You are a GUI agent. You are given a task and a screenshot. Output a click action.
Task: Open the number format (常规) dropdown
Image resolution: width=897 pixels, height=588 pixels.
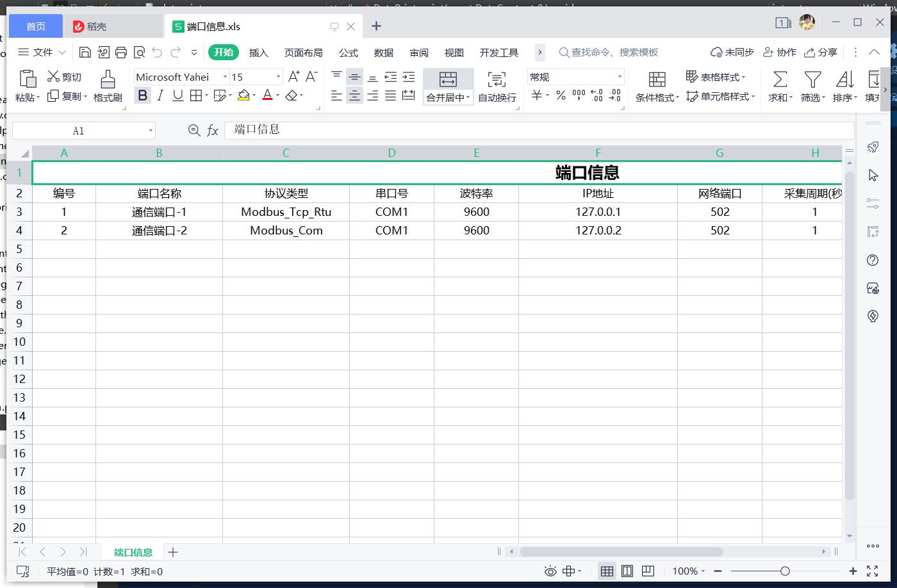click(x=620, y=77)
